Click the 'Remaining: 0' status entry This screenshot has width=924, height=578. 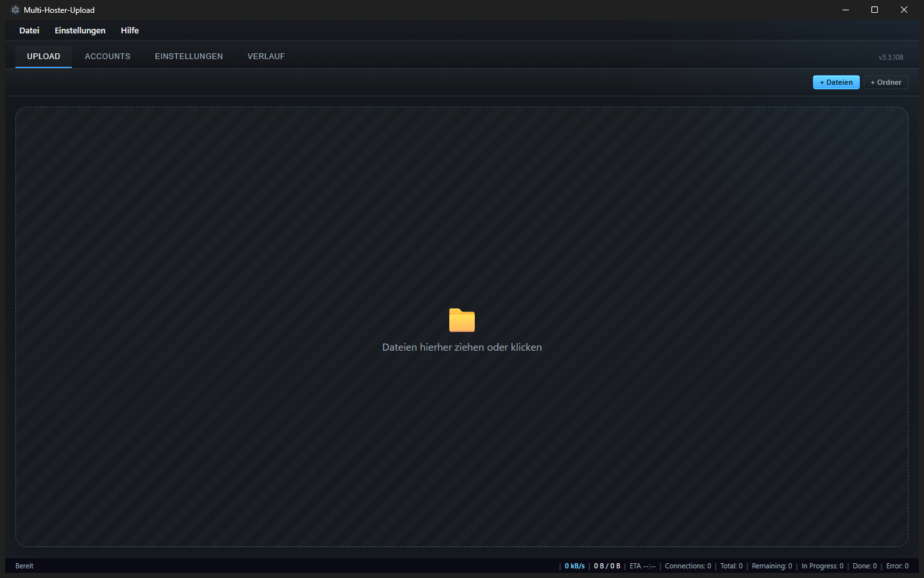[772, 566]
